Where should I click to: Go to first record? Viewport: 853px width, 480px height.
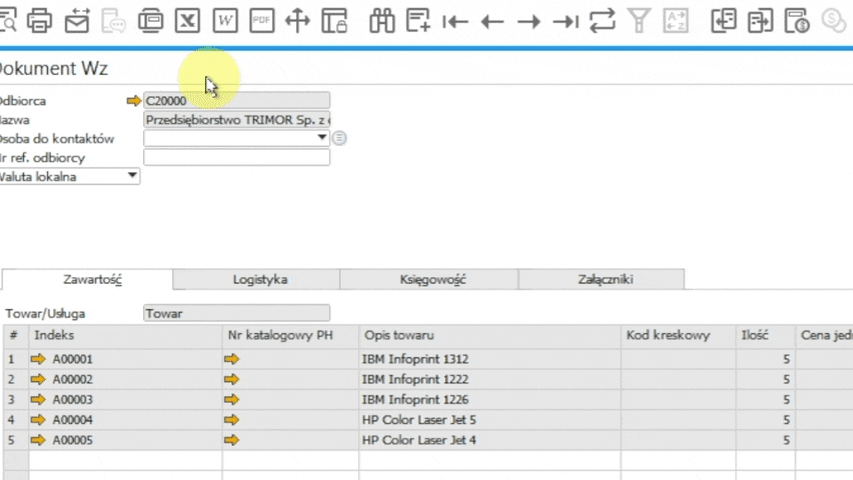(455, 22)
